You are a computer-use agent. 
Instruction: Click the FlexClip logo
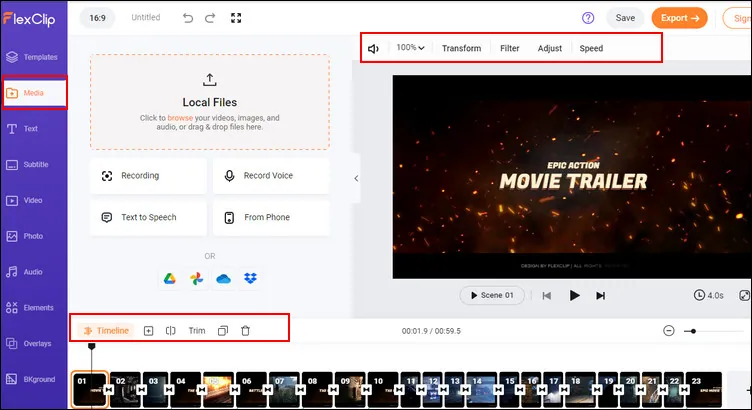click(29, 19)
